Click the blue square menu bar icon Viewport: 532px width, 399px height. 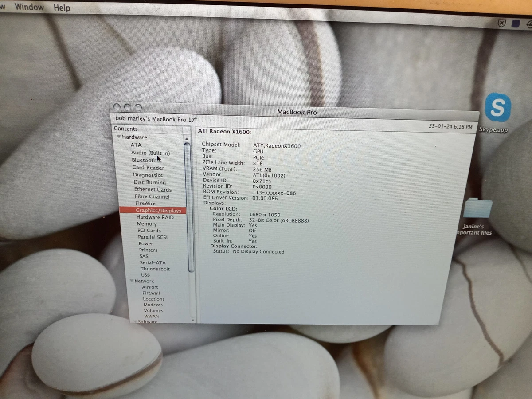pos(516,23)
